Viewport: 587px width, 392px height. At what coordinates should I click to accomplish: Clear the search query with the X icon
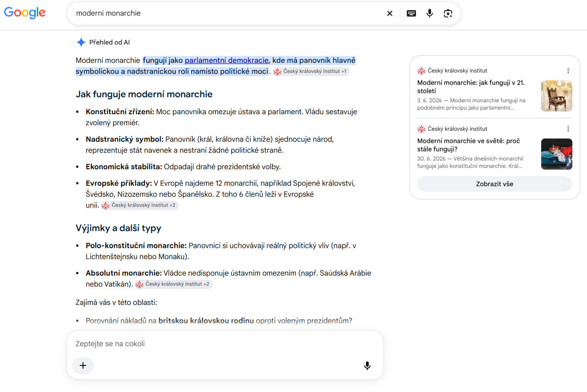(x=390, y=13)
